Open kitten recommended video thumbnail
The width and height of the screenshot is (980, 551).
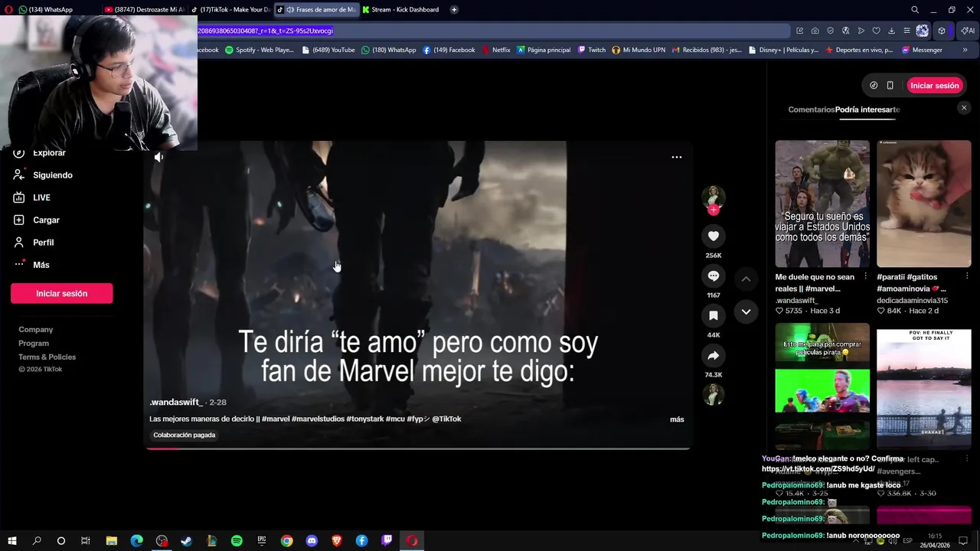[x=923, y=204]
